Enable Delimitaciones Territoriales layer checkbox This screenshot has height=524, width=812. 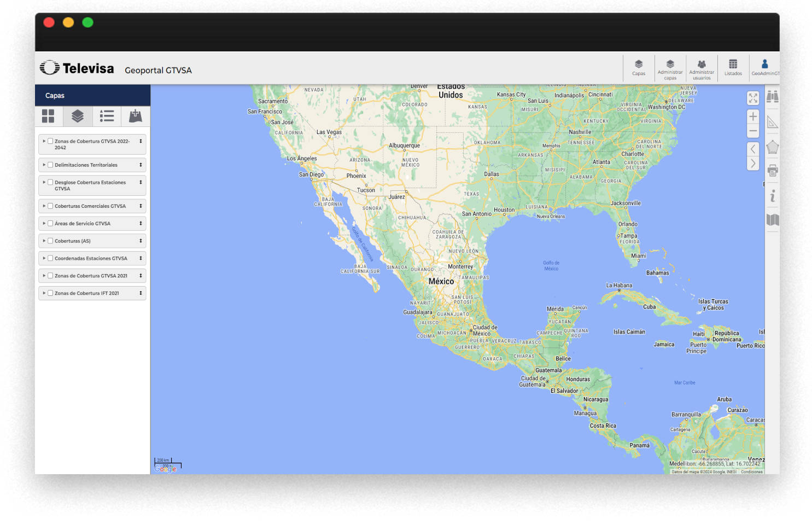[50, 165]
